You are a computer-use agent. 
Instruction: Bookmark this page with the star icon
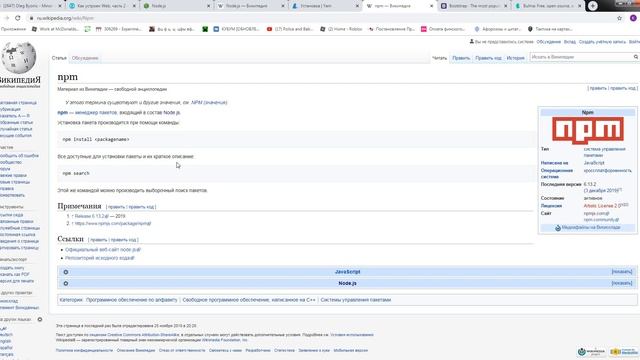[619, 18]
